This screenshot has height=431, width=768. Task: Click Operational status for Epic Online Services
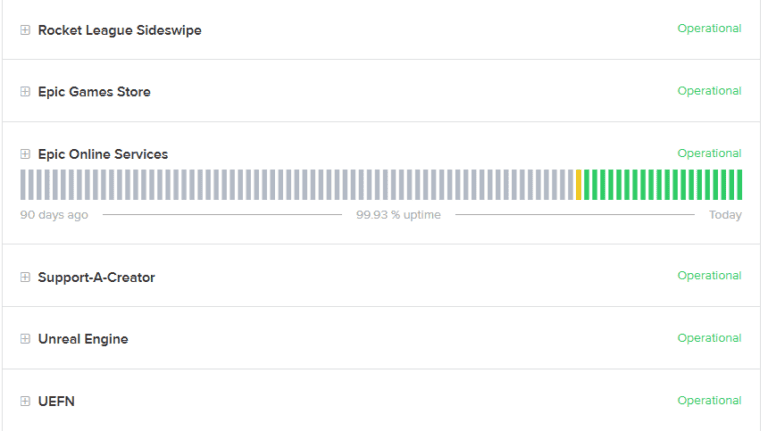pyautogui.click(x=709, y=153)
